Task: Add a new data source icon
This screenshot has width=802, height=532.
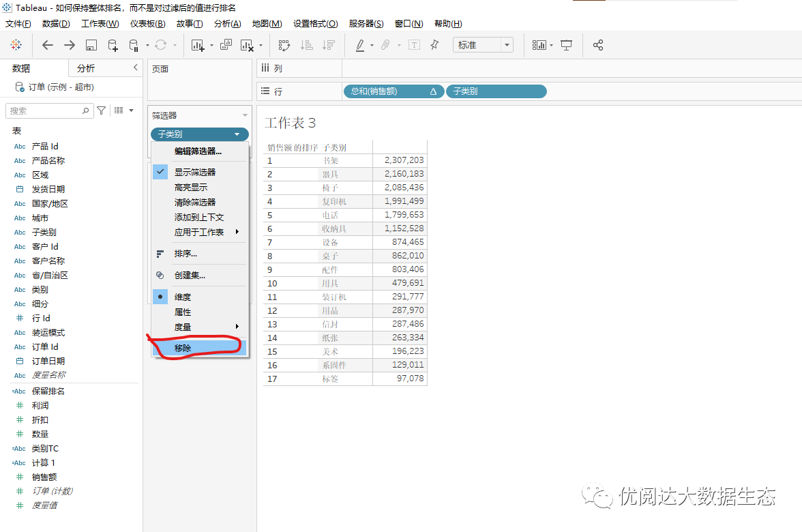Action: pos(113,45)
